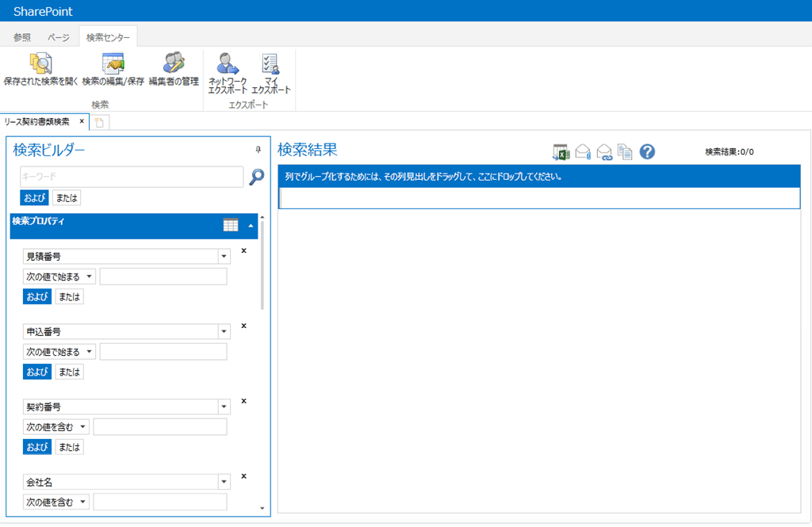Click the 検索の編集/保存 ribbon icon

[113, 63]
